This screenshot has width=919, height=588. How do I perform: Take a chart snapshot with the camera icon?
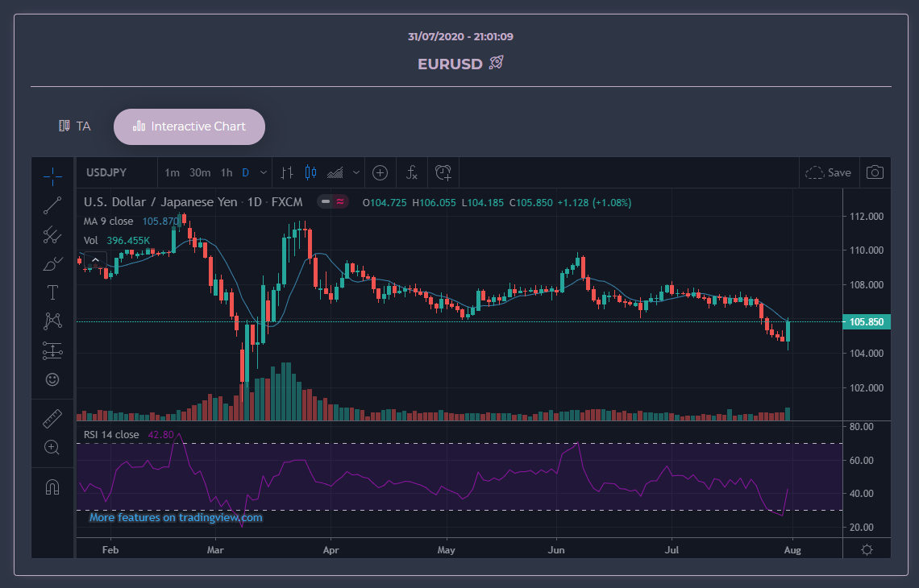coord(875,172)
